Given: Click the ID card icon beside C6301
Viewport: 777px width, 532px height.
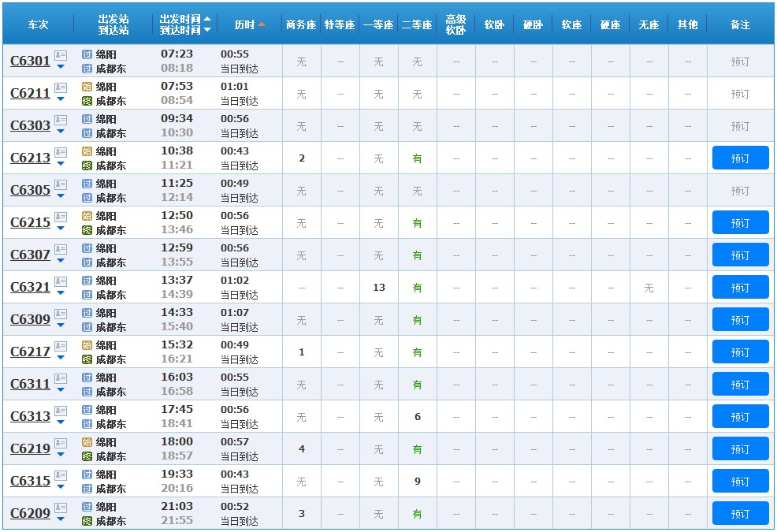Looking at the screenshot, I should point(61,55).
